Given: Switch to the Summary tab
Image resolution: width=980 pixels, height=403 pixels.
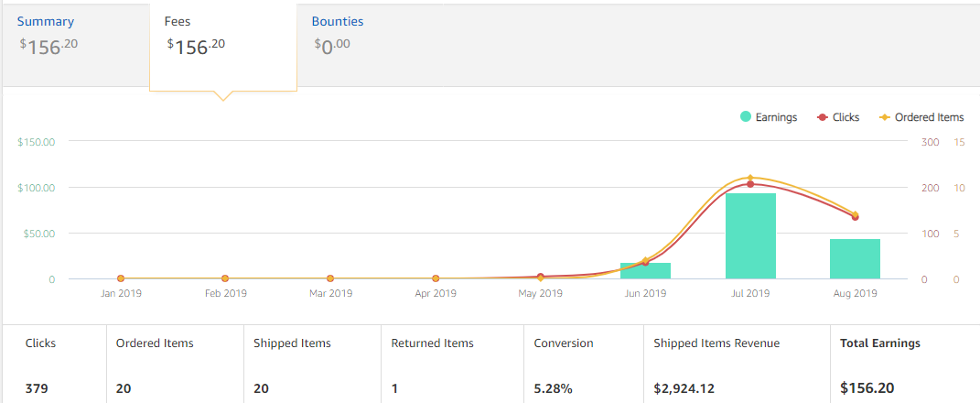Looking at the screenshot, I should [46, 22].
